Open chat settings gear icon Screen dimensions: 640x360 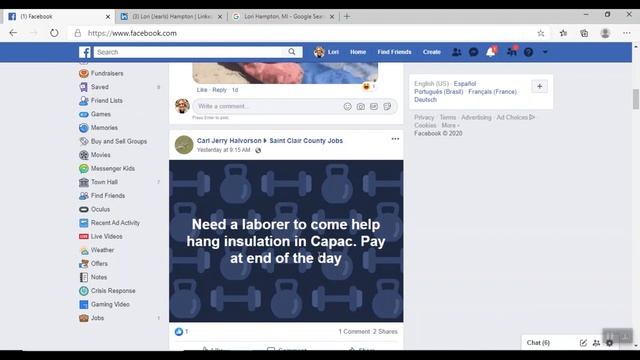point(609,343)
